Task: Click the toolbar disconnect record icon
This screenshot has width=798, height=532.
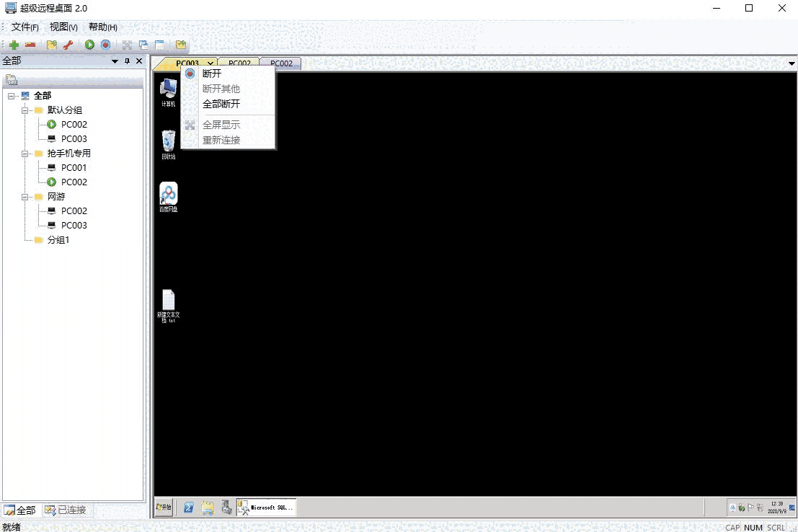Action: [x=105, y=45]
